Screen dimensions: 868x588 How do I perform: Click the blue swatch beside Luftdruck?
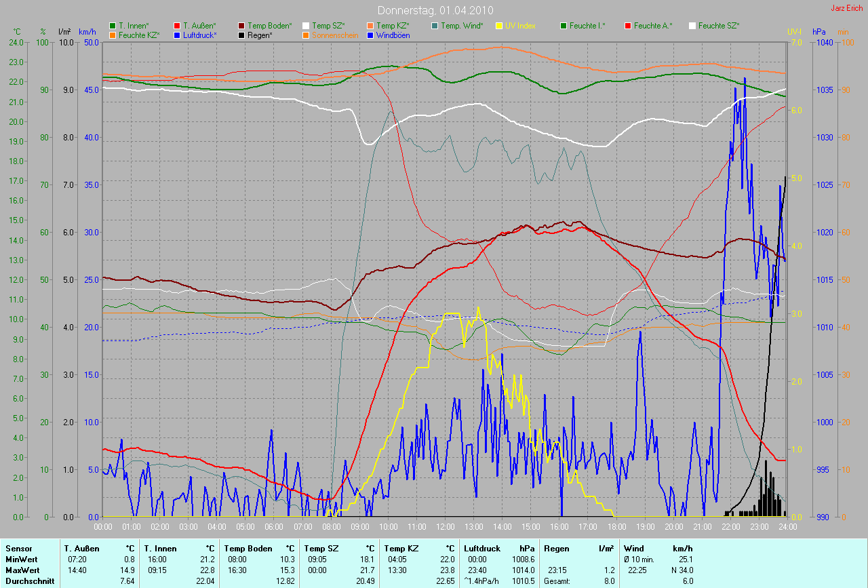[x=177, y=35]
